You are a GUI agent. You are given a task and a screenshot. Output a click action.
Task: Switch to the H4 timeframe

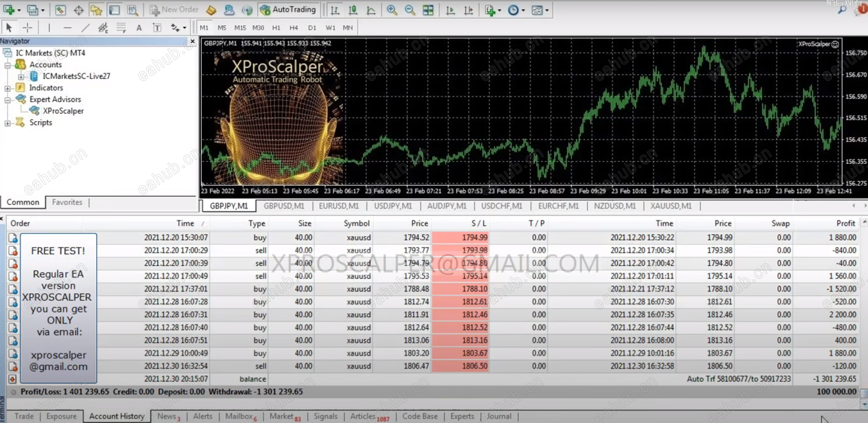click(x=294, y=27)
